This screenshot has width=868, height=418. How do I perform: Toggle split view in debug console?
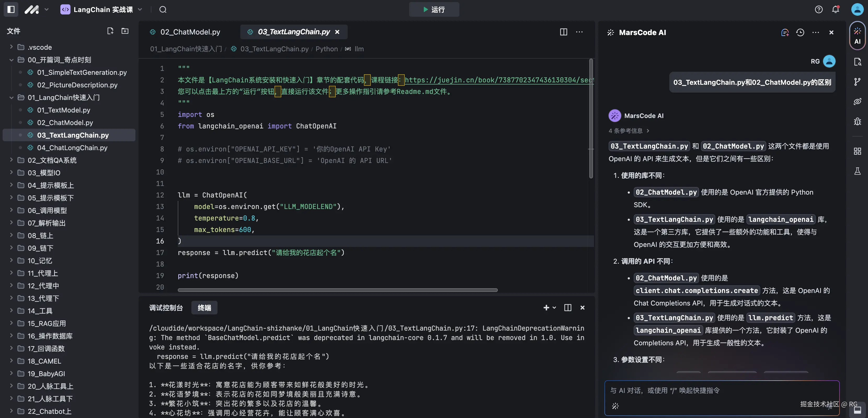coord(568,307)
